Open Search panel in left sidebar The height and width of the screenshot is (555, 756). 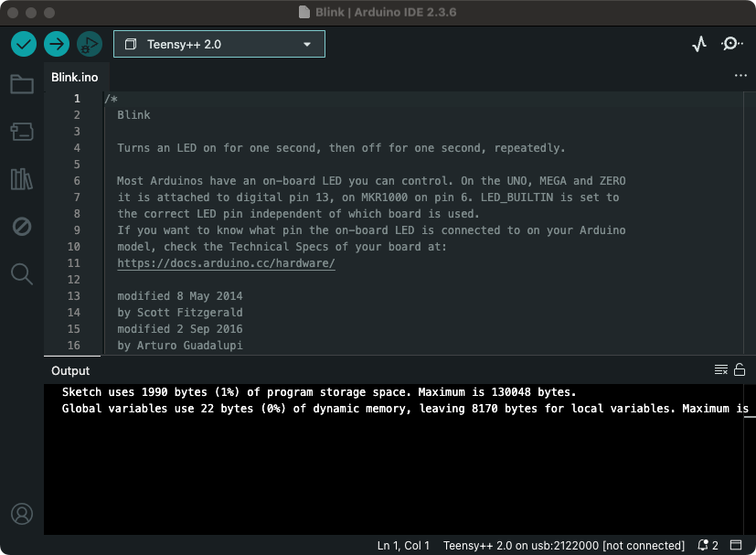[x=22, y=273]
